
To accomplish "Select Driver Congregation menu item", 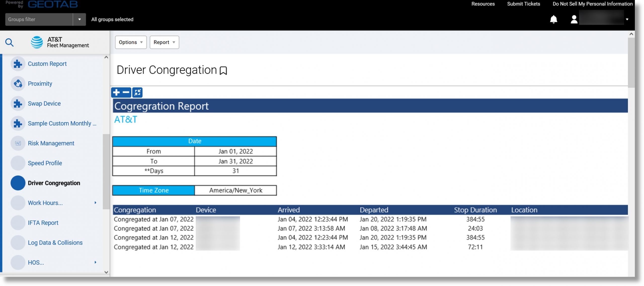I will click(x=54, y=183).
